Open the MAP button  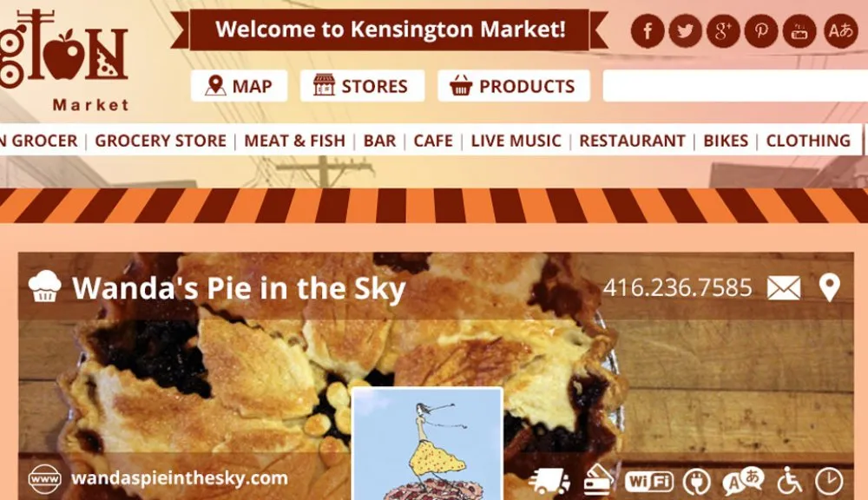pos(240,86)
